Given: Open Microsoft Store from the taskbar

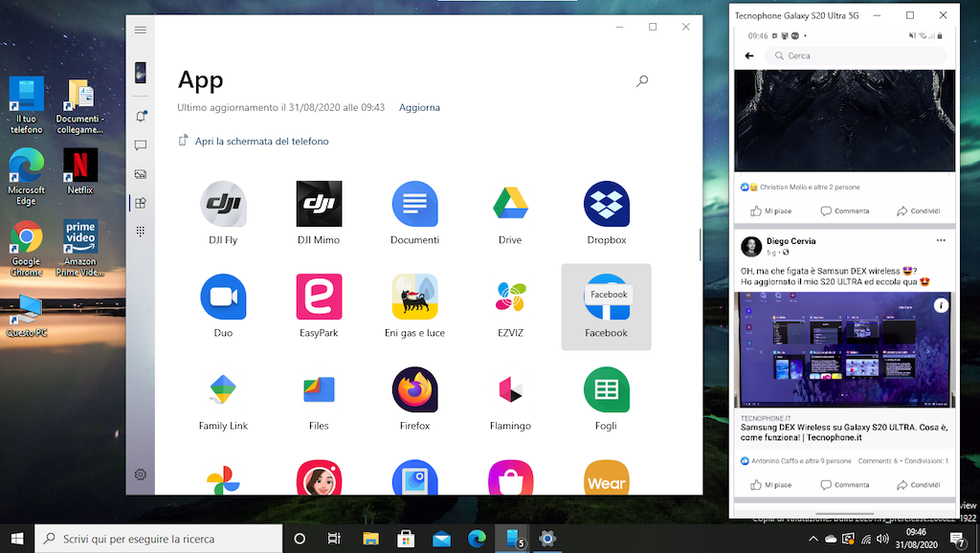Looking at the screenshot, I should tap(406, 539).
